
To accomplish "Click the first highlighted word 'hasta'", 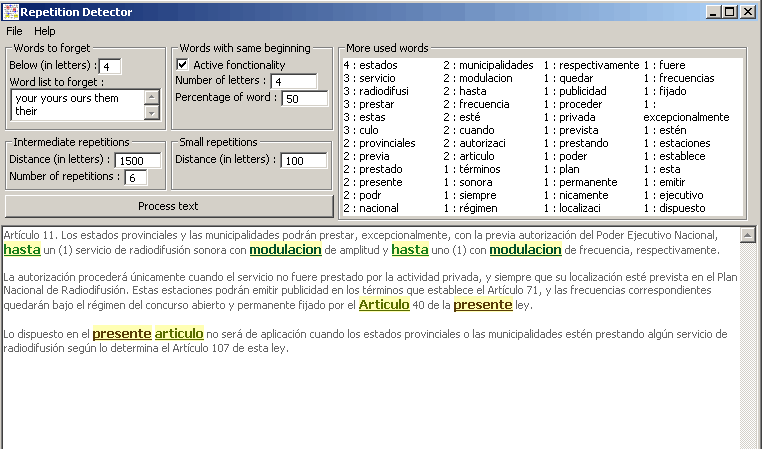I will click(22, 250).
